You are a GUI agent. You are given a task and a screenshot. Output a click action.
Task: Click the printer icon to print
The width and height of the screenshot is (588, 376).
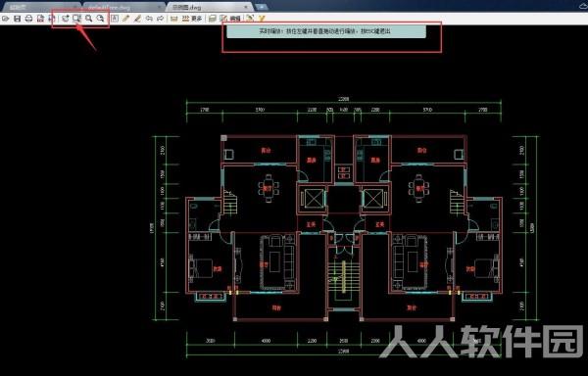[x=28, y=19]
